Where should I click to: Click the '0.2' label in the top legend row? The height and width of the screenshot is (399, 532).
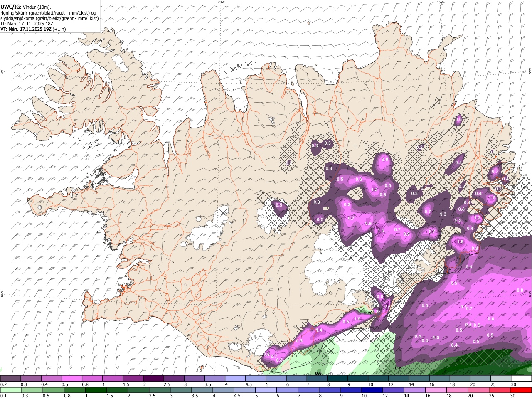coord(3,384)
